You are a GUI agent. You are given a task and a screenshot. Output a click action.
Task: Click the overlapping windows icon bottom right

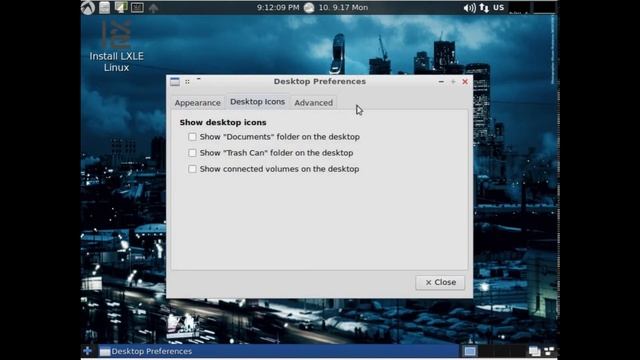pos(534,351)
